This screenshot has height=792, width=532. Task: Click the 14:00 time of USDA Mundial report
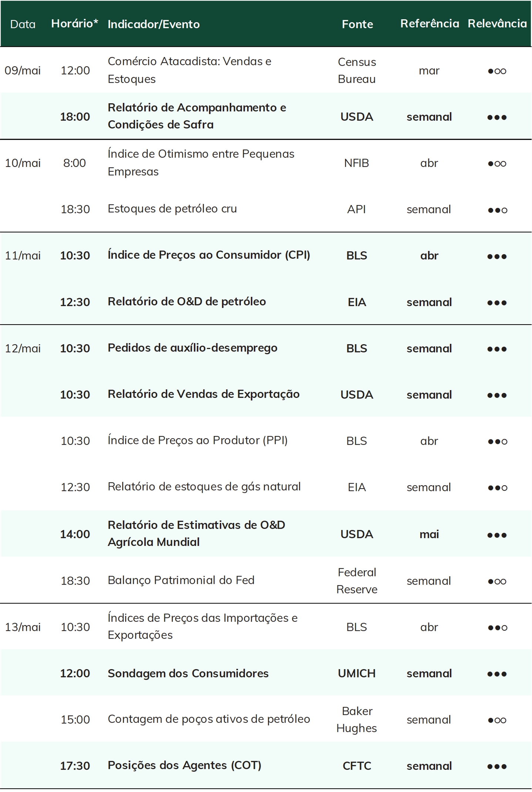(x=75, y=534)
